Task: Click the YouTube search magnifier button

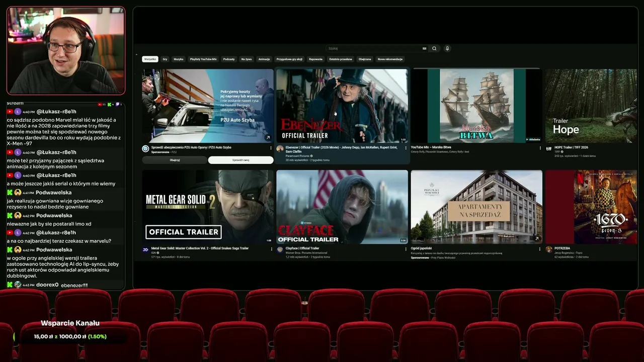Action: tap(434, 48)
